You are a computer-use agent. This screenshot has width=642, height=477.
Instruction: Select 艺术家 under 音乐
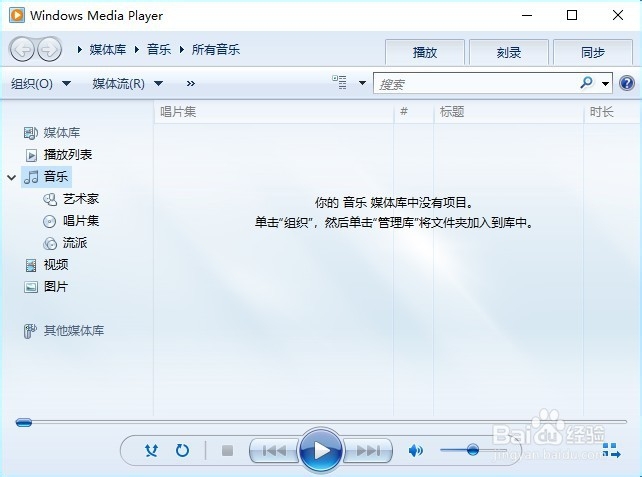pos(81,199)
